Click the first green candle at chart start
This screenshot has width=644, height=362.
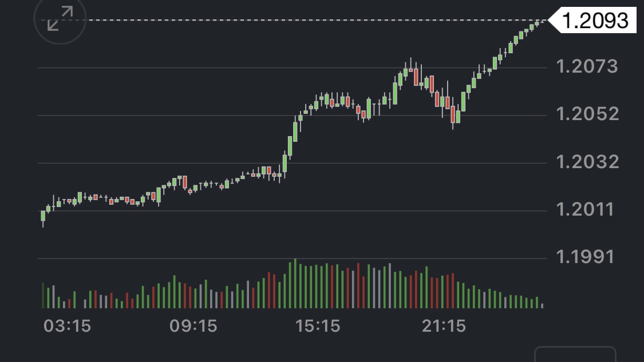(43, 216)
